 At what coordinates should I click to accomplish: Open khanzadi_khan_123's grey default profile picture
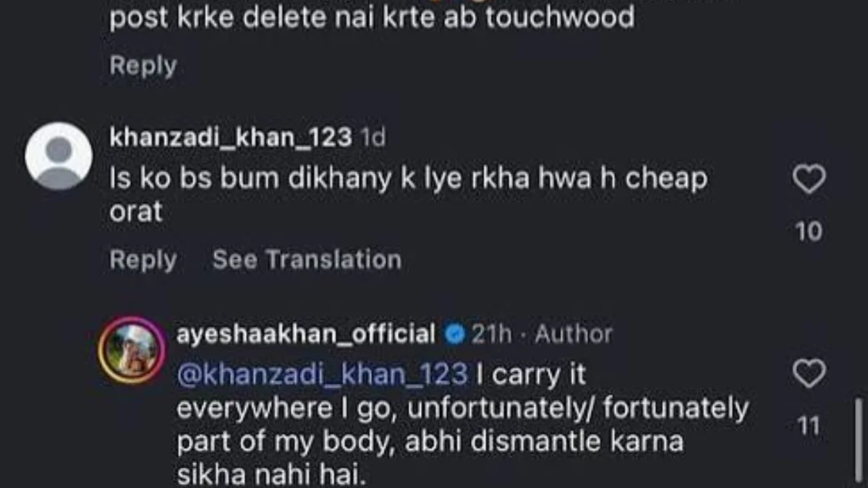click(x=59, y=157)
